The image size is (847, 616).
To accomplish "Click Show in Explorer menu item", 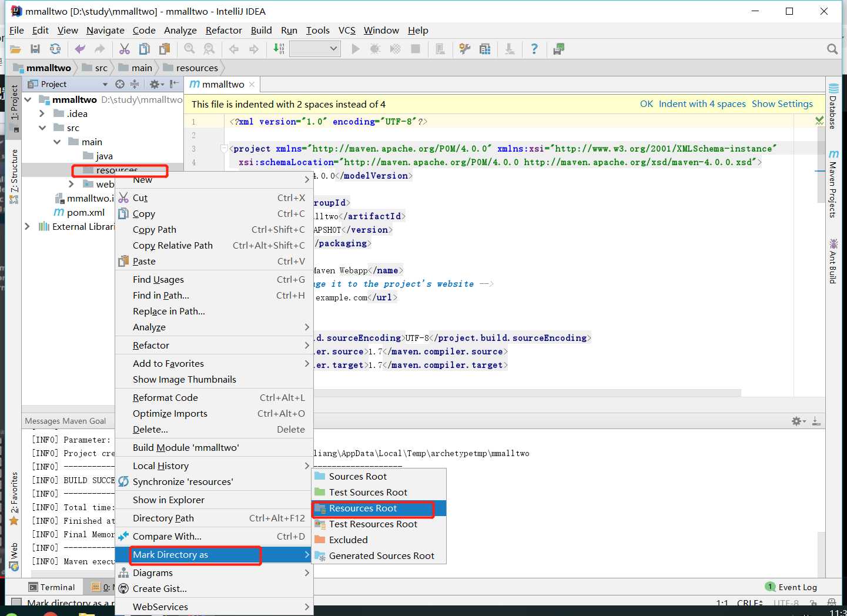I will coord(214,500).
